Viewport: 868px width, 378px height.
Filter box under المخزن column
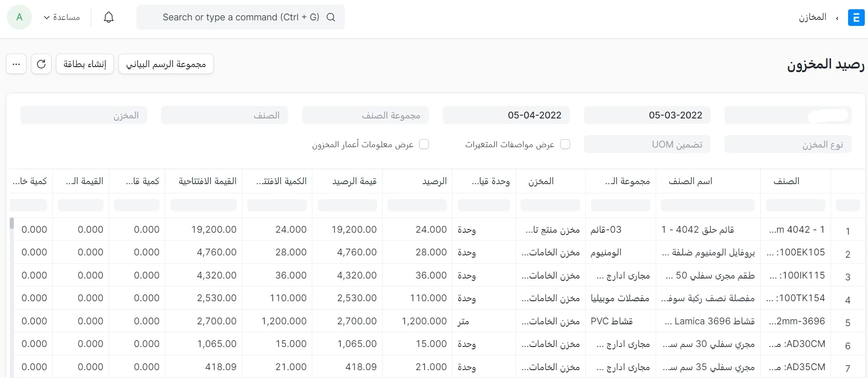coord(550,205)
